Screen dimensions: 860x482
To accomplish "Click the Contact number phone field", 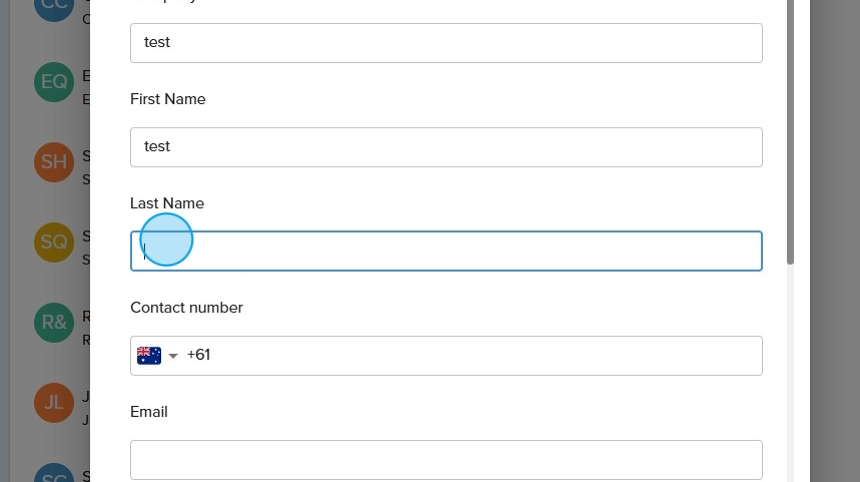I will click(480, 356).
